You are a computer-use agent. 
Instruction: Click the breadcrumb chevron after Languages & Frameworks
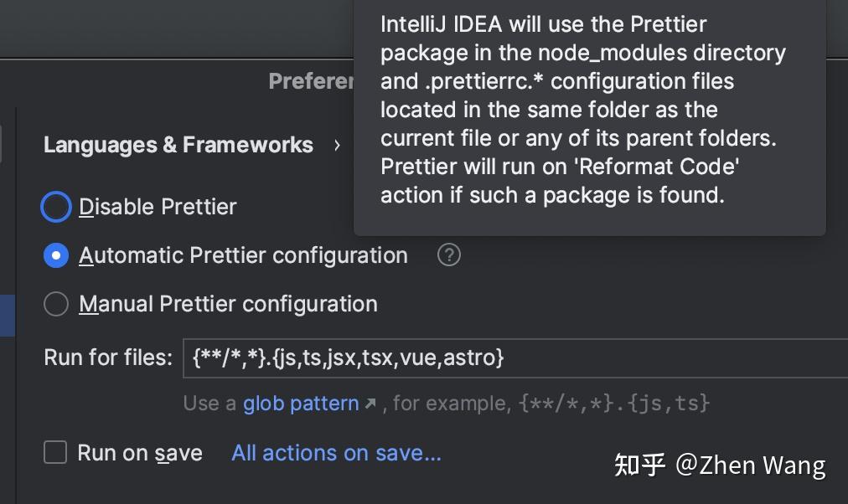[338, 144]
